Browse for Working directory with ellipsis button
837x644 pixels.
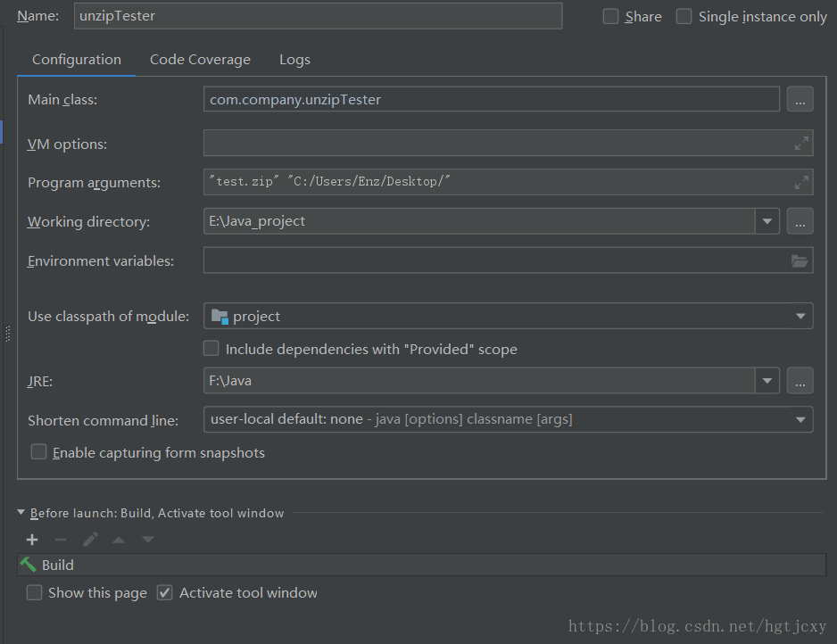click(800, 221)
